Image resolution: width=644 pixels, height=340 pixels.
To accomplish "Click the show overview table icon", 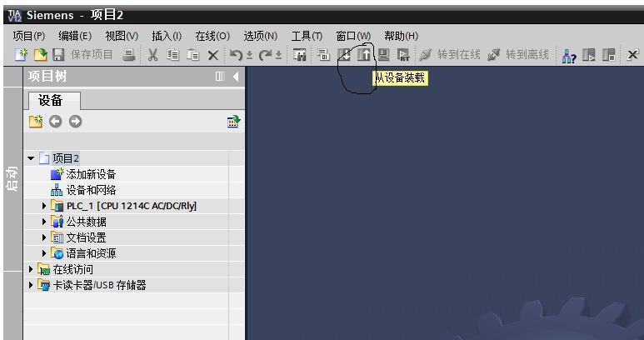I will [x=233, y=122].
